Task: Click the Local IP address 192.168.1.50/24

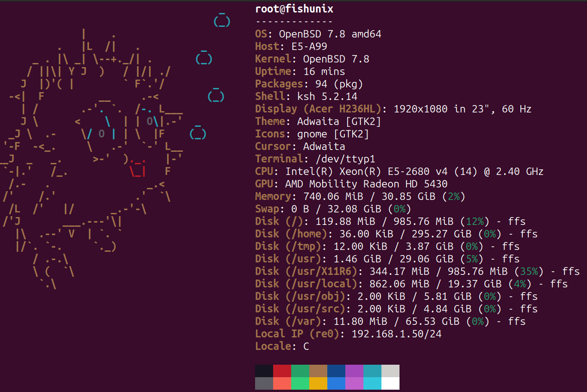Action: pos(396,334)
